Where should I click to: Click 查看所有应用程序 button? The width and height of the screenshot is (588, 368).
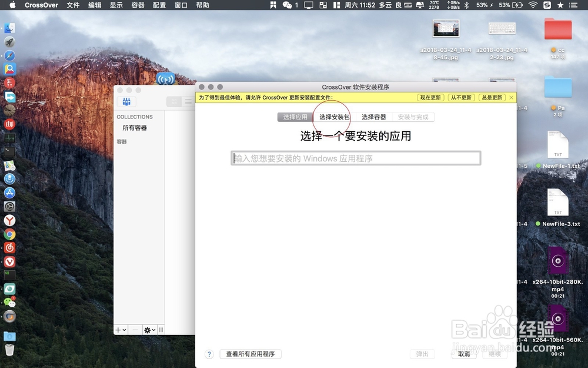(250, 354)
